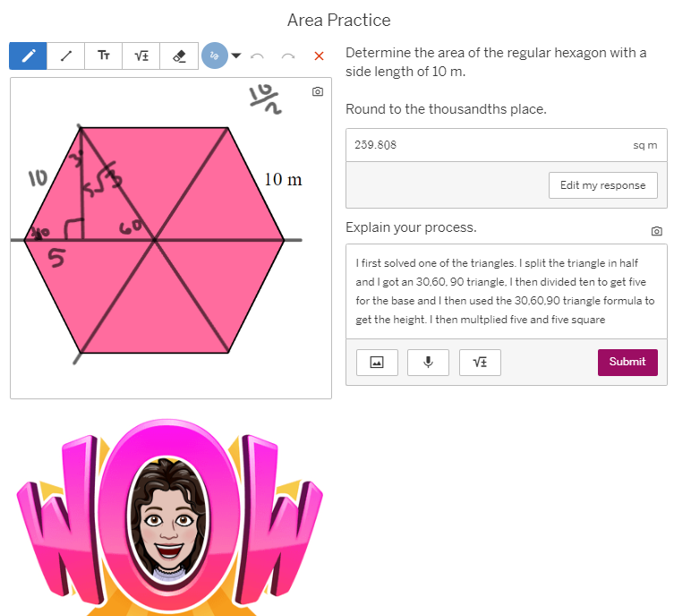Attach an image to the explanation
674x616 pixels.
click(377, 363)
